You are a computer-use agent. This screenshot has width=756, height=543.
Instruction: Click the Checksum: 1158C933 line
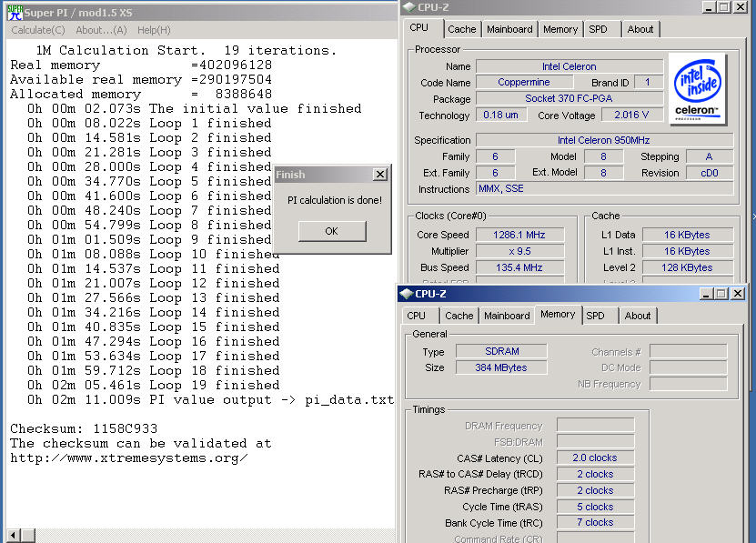click(x=84, y=428)
